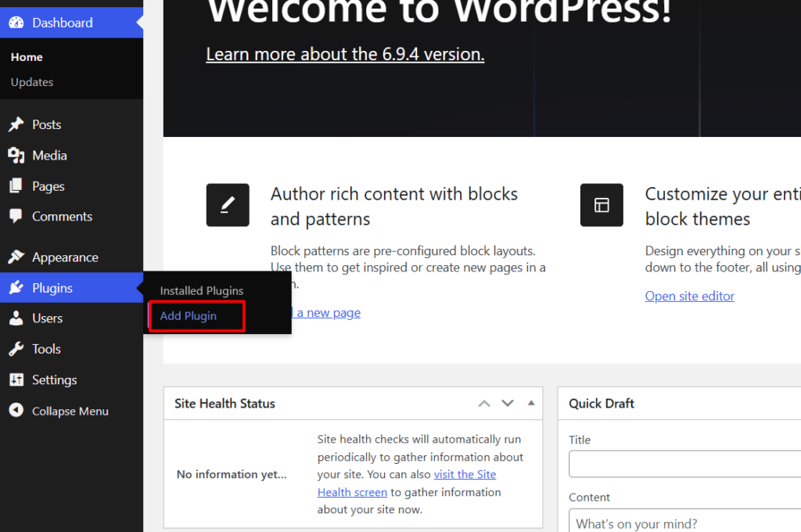Click the Appearance paintbrush icon
The image size is (801, 532).
16,257
